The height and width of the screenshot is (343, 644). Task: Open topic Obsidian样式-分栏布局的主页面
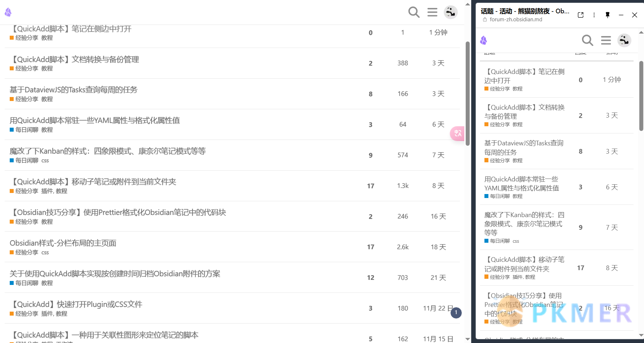pos(63,243)
